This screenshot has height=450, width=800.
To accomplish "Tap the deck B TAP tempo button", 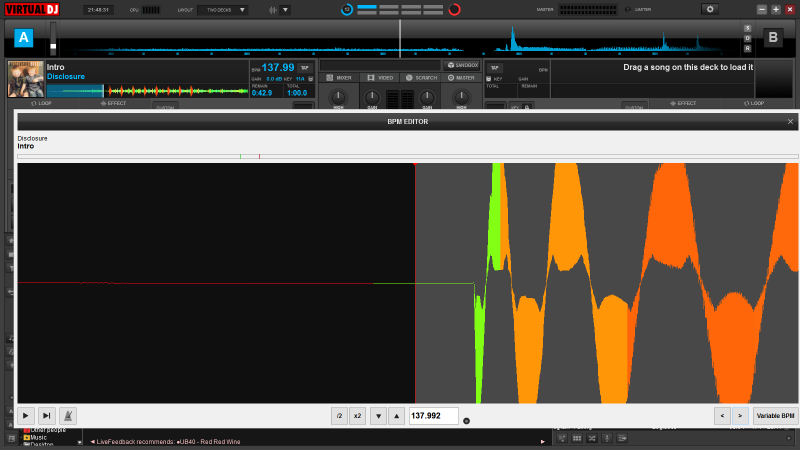I will point(494,68).
